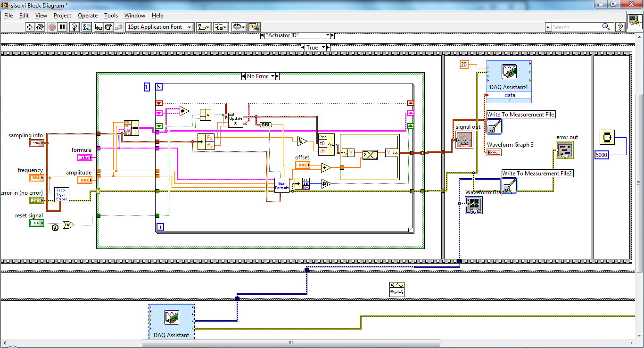Click the Clean Up Diagram button

(255, 27)
